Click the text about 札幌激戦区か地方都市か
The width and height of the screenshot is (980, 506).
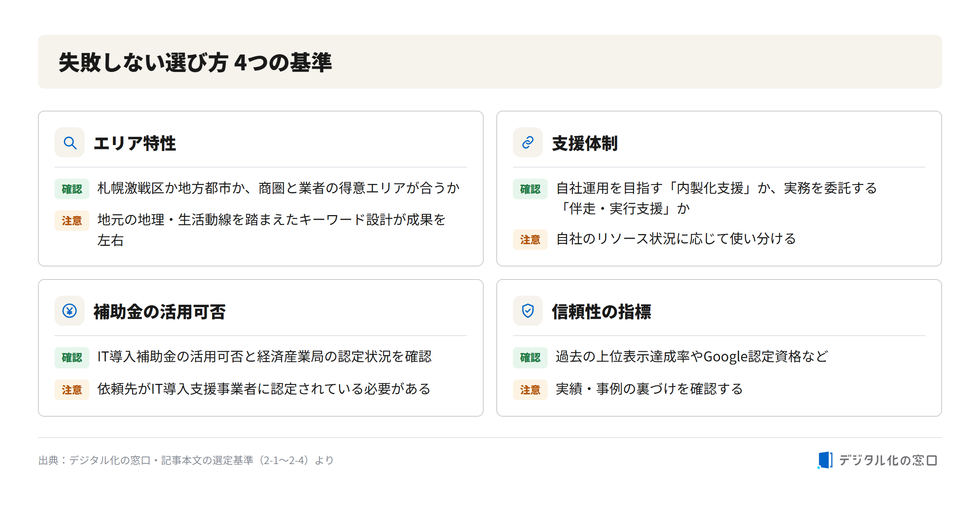click(x=279, y=188)
